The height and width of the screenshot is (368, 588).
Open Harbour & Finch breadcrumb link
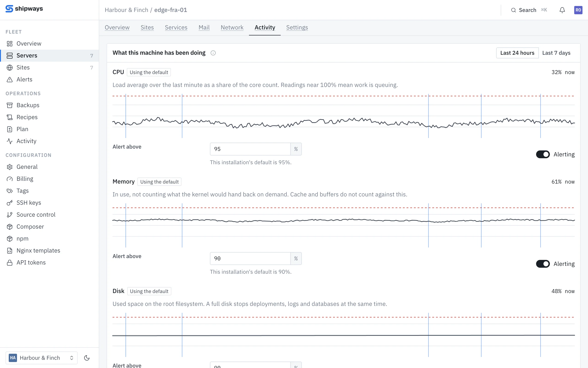126,10
